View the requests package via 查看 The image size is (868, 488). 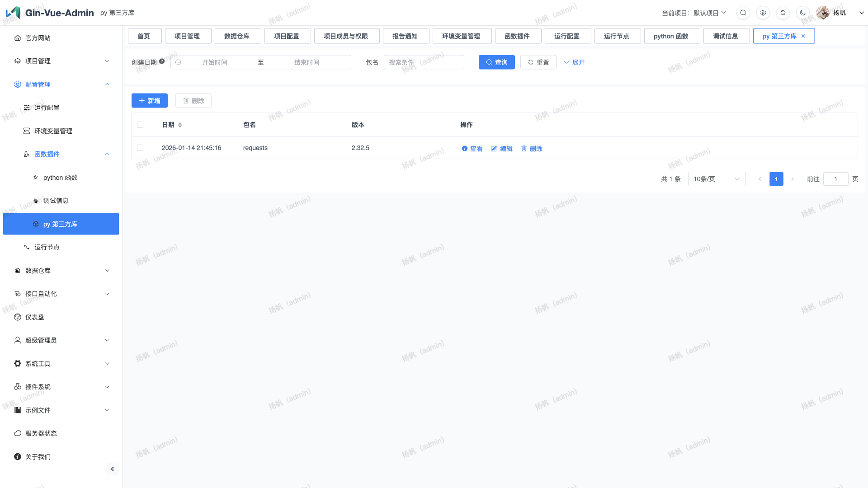(472, 149)
